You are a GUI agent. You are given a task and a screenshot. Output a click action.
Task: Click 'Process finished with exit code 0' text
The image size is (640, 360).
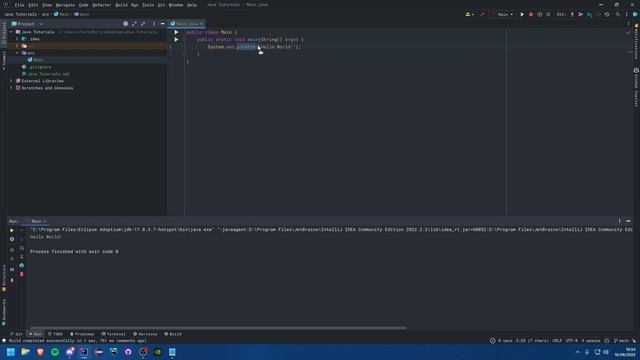tap(74, 252)
